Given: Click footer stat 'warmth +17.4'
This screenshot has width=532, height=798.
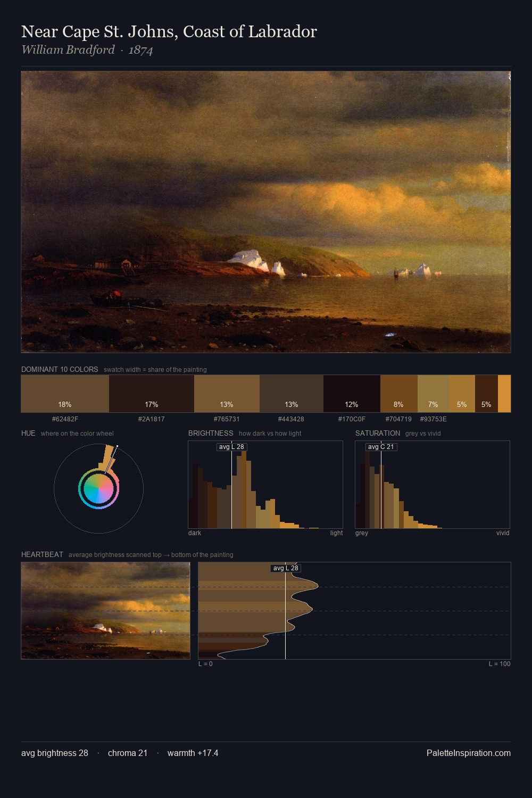Looking at the screenshot, I should pyautogui.click(x=193, y=753).
